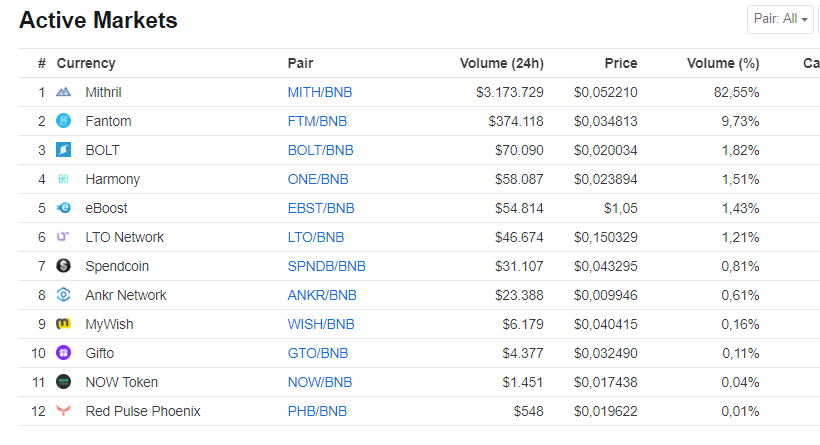Viewport: 820px width, 445px height.
Task: Select the $3.173.729 volume value
Action: 509,93
